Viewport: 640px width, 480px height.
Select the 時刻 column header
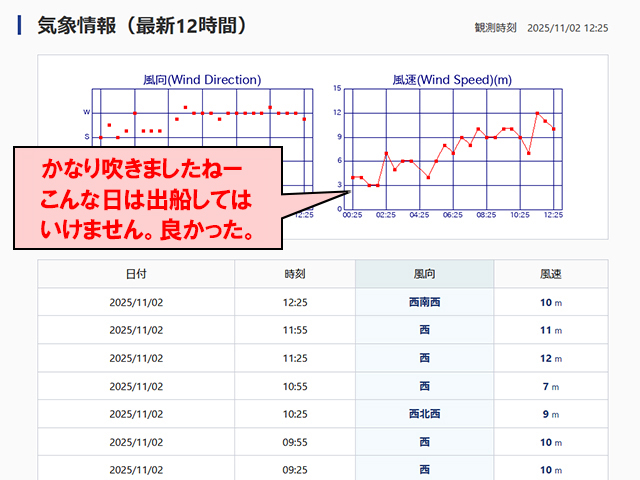295,274
